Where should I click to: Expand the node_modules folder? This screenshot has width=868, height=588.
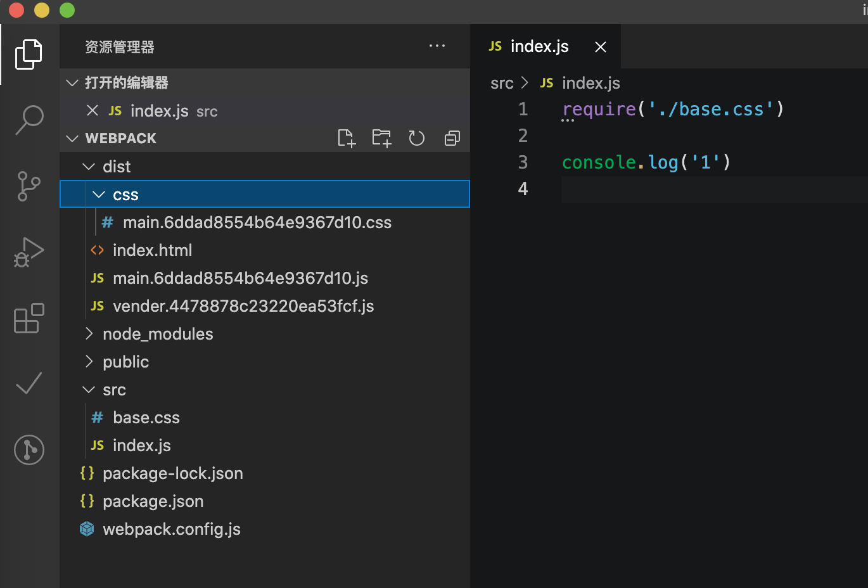89,334
